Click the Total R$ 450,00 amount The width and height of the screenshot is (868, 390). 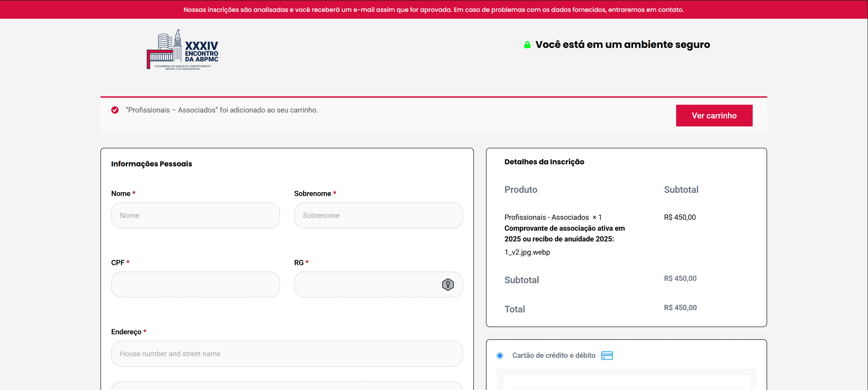point(680,308)
